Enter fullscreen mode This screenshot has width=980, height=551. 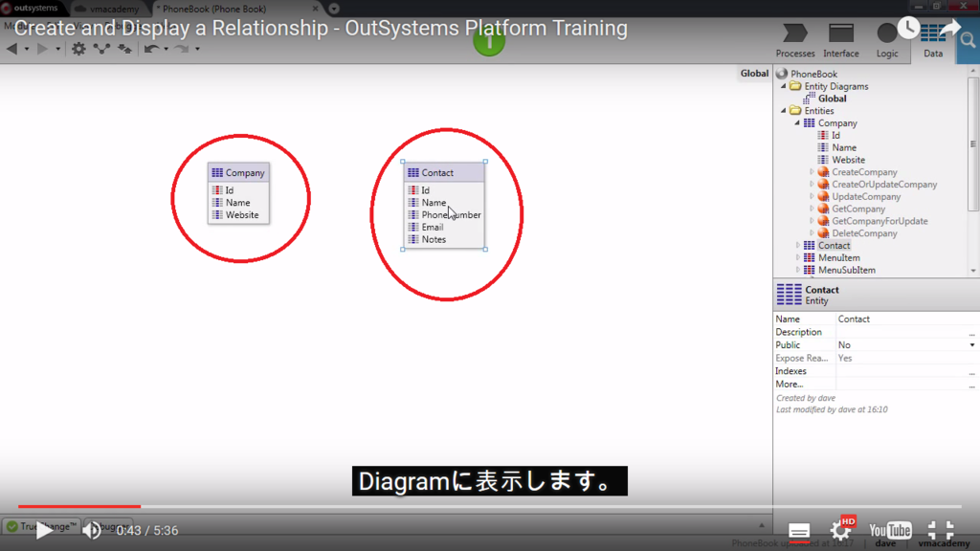pos(940,530)
